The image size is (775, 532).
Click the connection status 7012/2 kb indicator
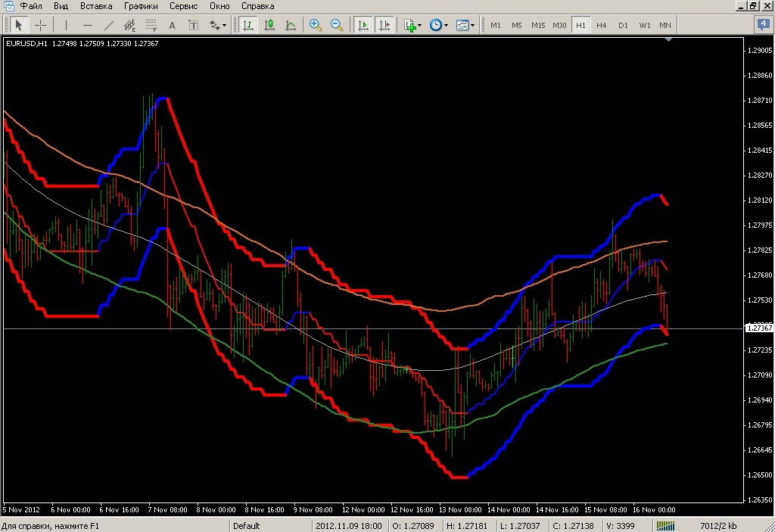718,526
